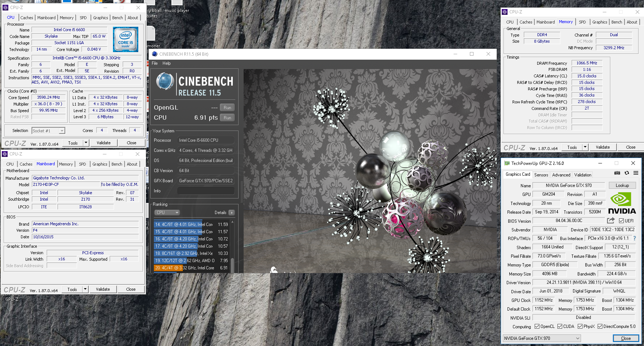Viewport: 644px width, 346px height.
Task: Click the Info field in Cinebench
Action: (206, 191)
